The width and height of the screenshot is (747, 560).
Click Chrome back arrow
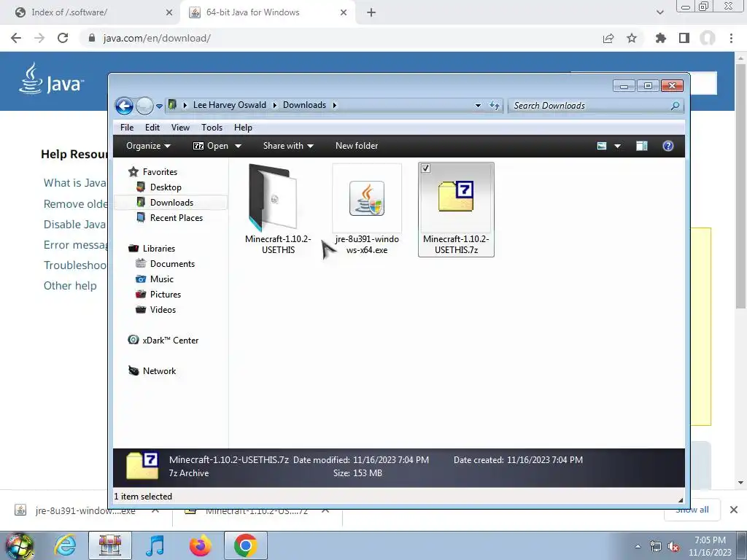pos(16,38)
